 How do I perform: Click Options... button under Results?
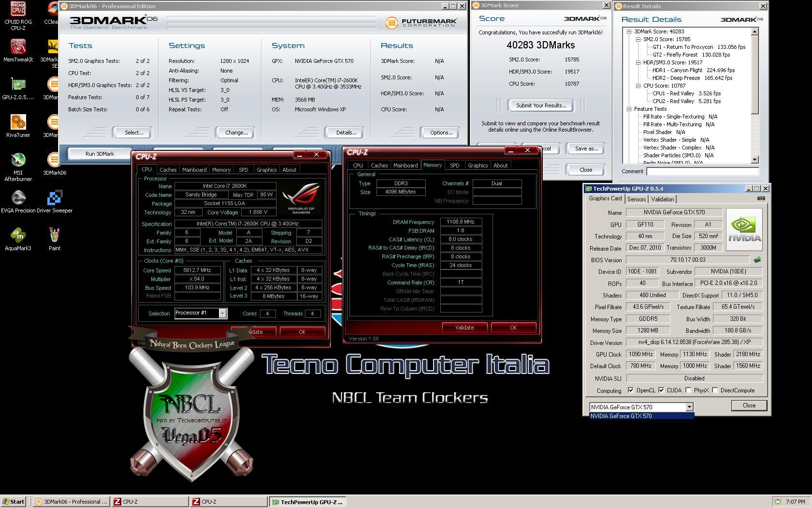pos(441,133)
